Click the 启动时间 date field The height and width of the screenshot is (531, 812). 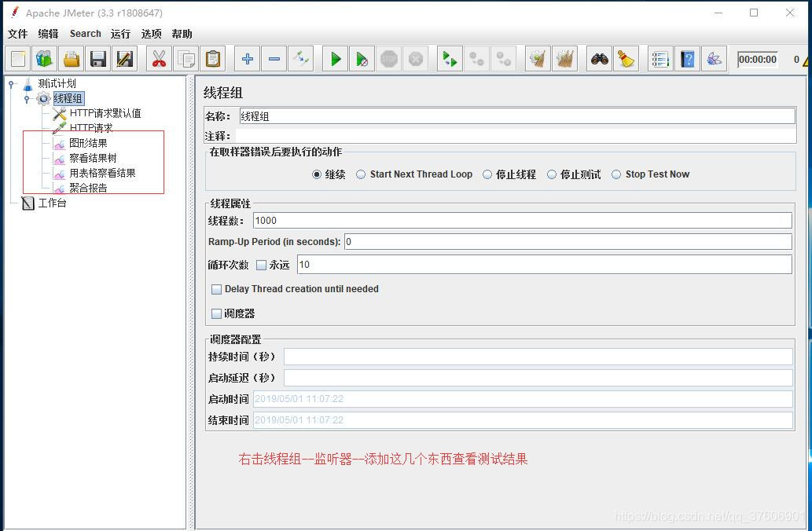pos(523,399)
